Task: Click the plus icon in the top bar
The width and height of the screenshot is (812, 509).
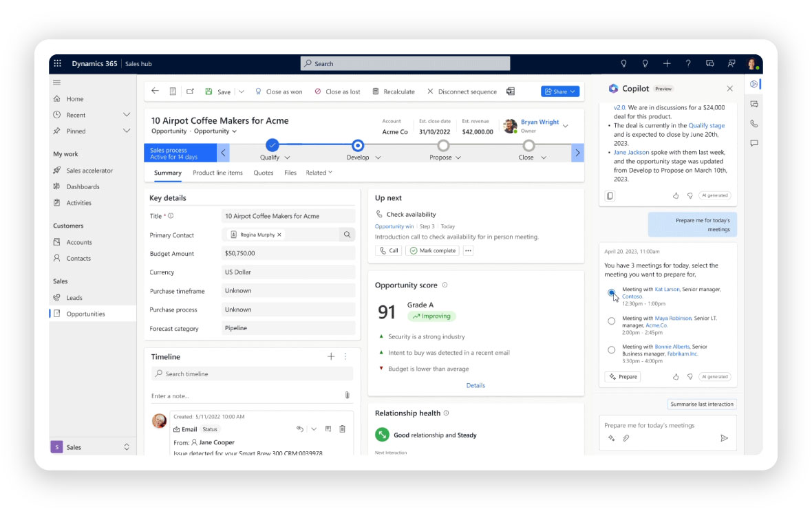Action: (x=667, y=63)
